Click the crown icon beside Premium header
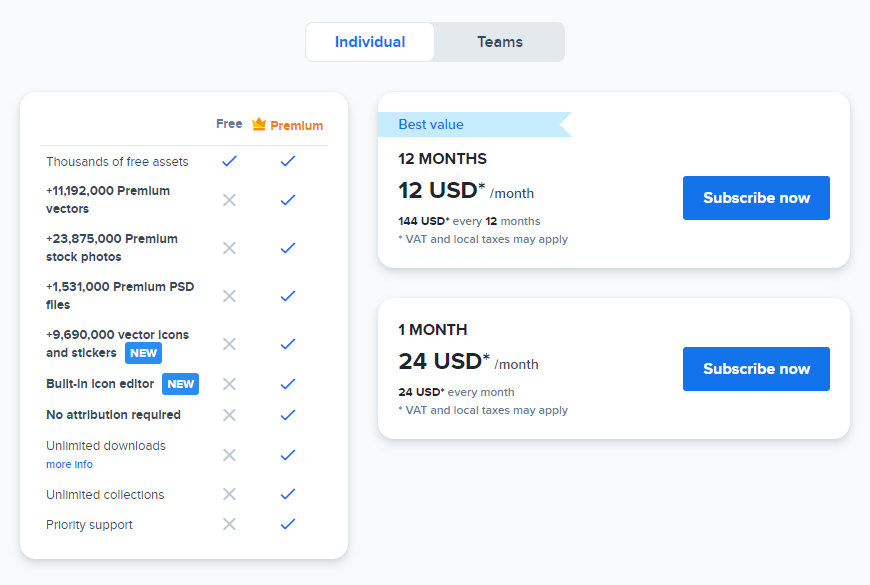870x585 pixels. point(257,124)
